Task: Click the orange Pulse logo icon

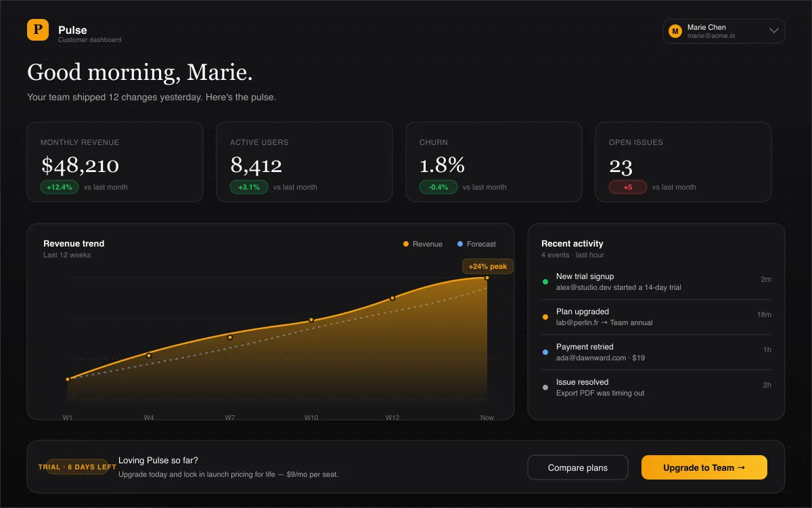Action: [38, 30]
